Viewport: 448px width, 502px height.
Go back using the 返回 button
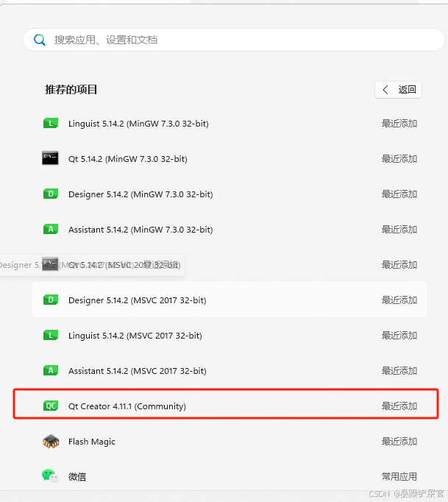tap(398, 90)
